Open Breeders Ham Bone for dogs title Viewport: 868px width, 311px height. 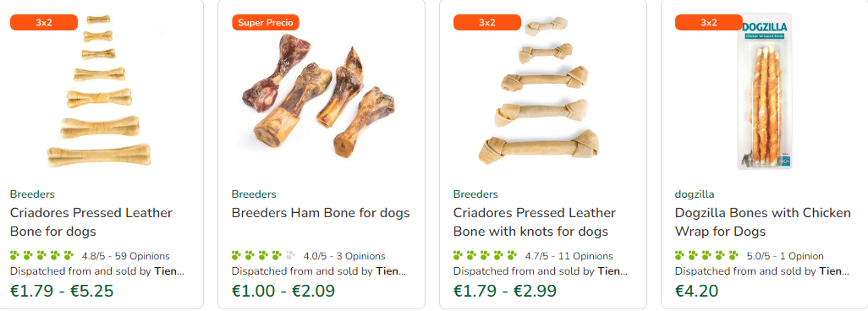(x=321, y=212)
